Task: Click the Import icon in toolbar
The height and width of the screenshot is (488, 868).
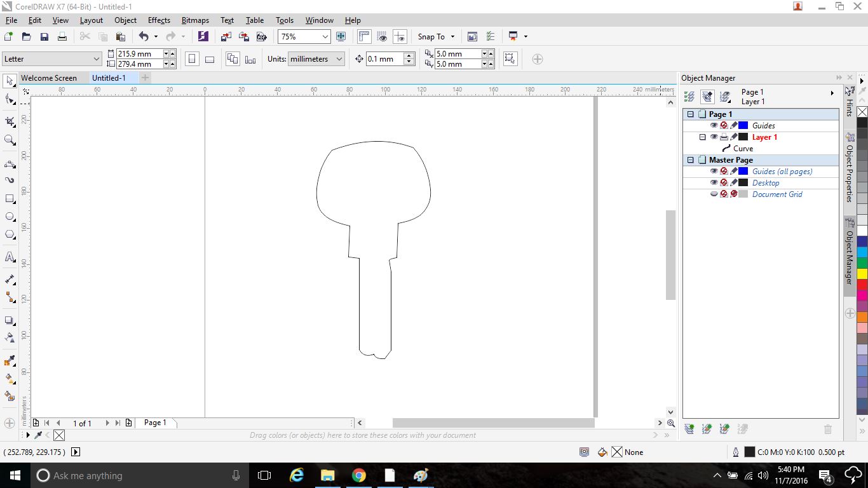Action: click(x=226, y=37)
